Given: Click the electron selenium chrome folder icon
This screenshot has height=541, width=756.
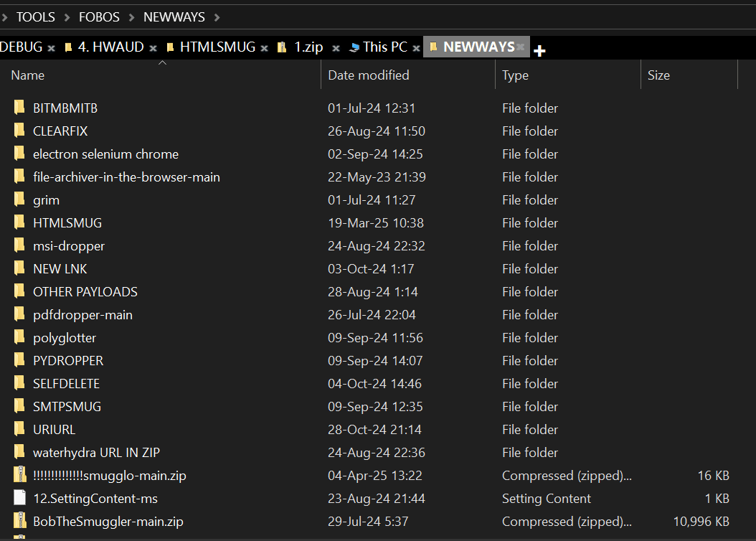Looking at the screenshot, I should click(19, 154).
